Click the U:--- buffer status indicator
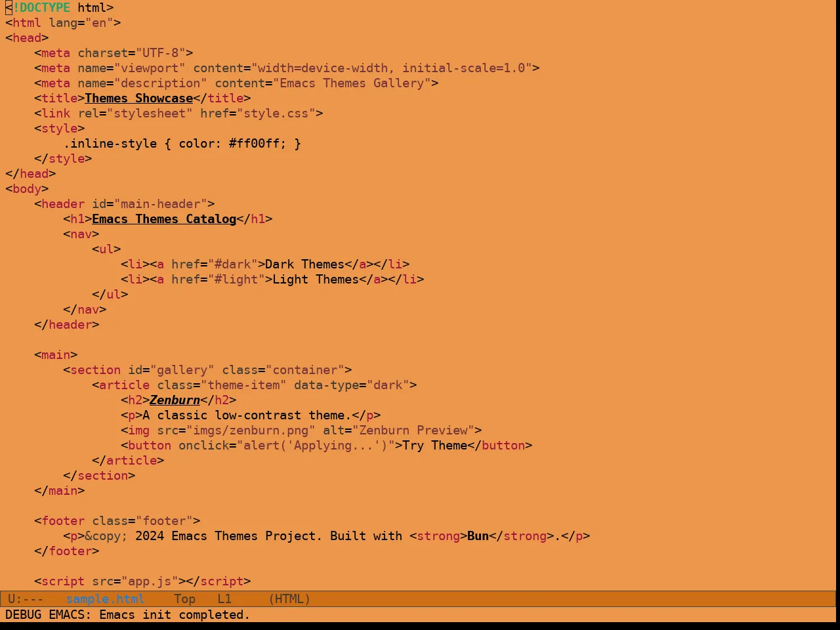Image resolution: width=840 pixels, height=630 pixels. 26,598
